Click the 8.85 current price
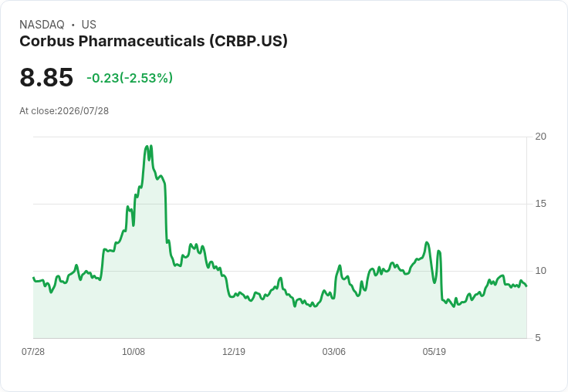This screenshot has height=392, width=568. pos(46,77)
